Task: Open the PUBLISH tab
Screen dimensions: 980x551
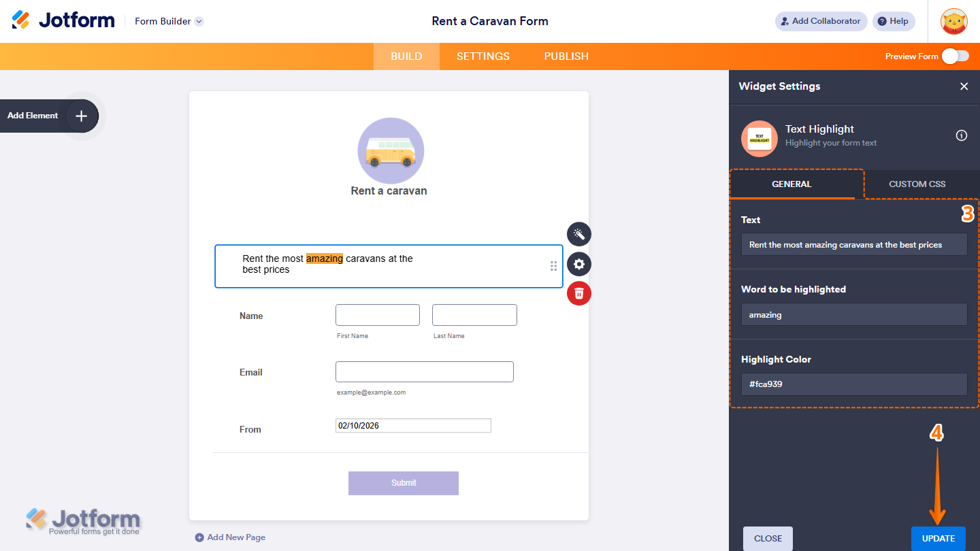Action: [566, 56]
